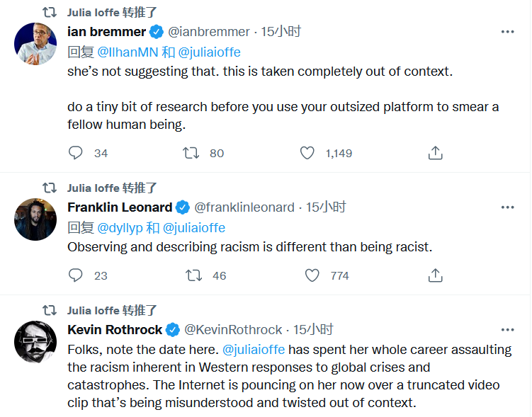The height and width of the screenshot is (417, 532).
Task: Like Franklin Leonard's tweet
Action: [312, 275]
